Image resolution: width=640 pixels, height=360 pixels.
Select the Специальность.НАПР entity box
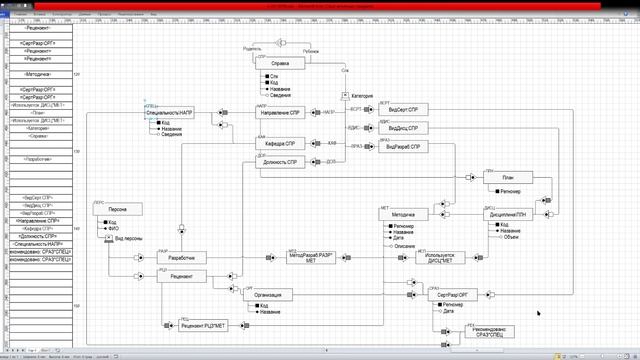click(170, 112)
